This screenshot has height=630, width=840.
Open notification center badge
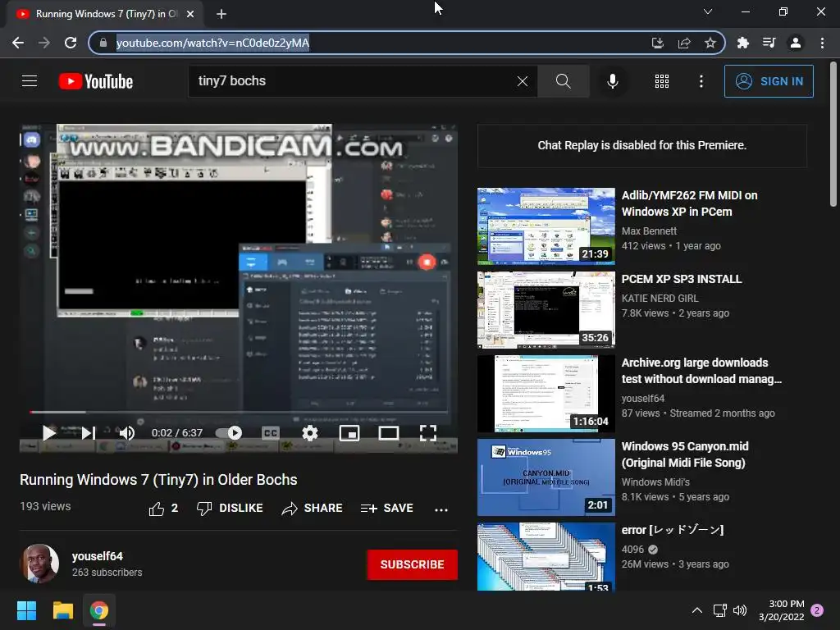pos(817,610)
